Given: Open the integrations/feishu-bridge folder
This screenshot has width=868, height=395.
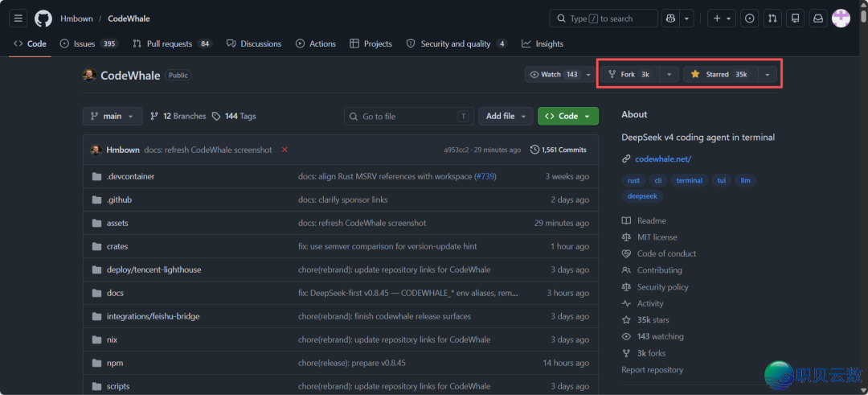Looking at the screenshot, I should tap(154, 316).
